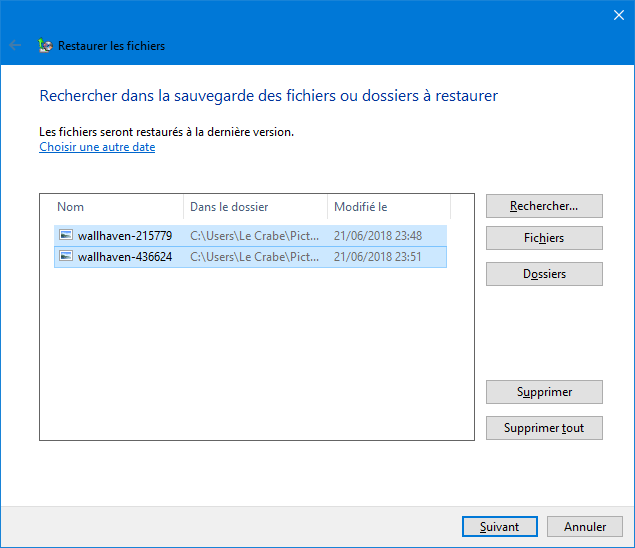635x548 pixels.
Task: Proceed with the Suivant button
Action: 500,527
